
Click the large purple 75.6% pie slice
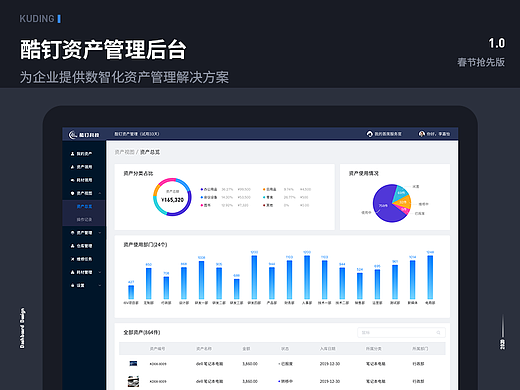click(383, 206)
